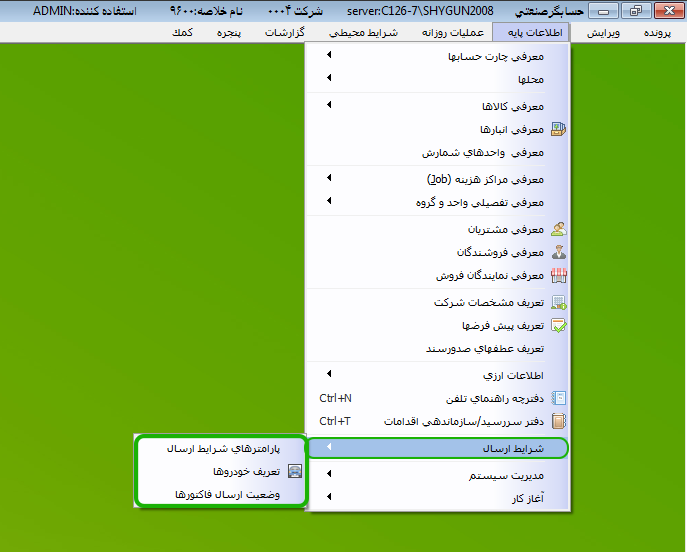Expand the معرفي چارت حسابها submenu arrow

coord(329,56)
